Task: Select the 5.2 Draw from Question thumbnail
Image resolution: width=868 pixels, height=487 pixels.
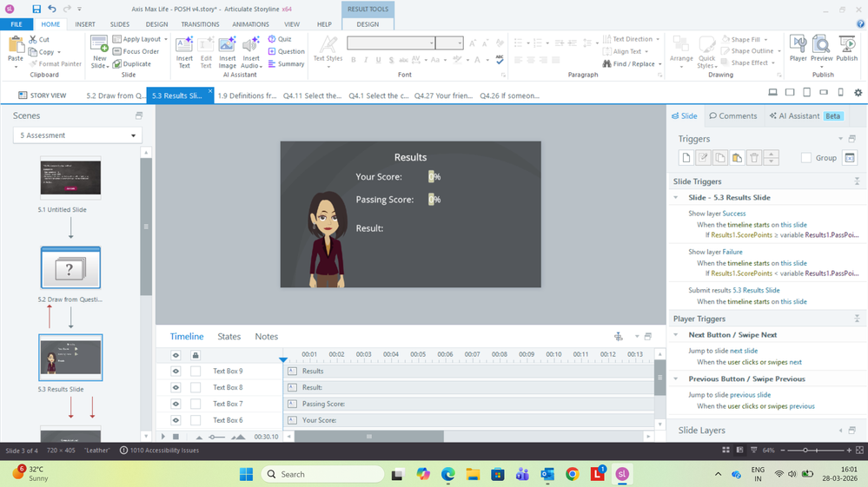Action: coord(70,268)
